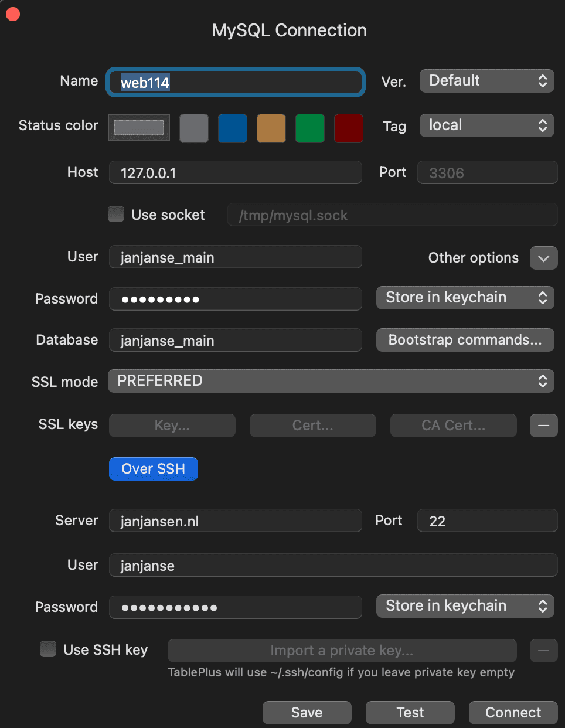The image size is (565, 728).
Task: Click the SSH Server field janjansen.nl
Action: click(x=235, y=521)
